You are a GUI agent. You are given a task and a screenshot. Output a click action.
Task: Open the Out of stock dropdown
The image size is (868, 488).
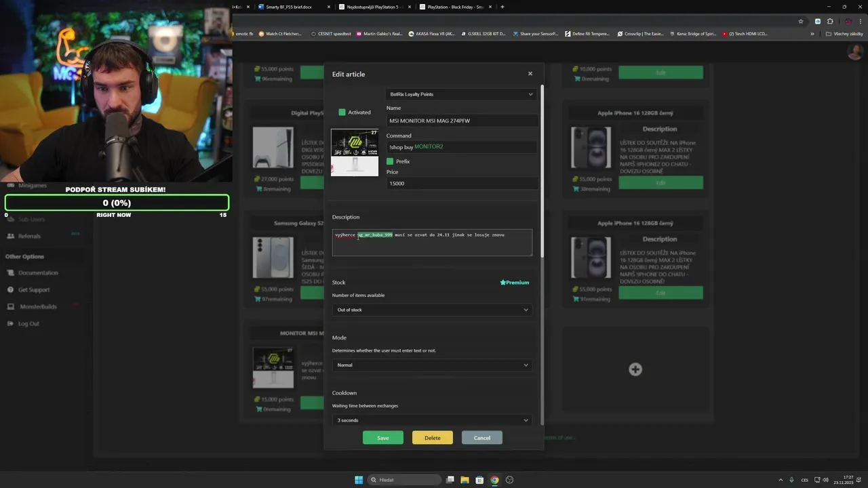click(432, 310)
